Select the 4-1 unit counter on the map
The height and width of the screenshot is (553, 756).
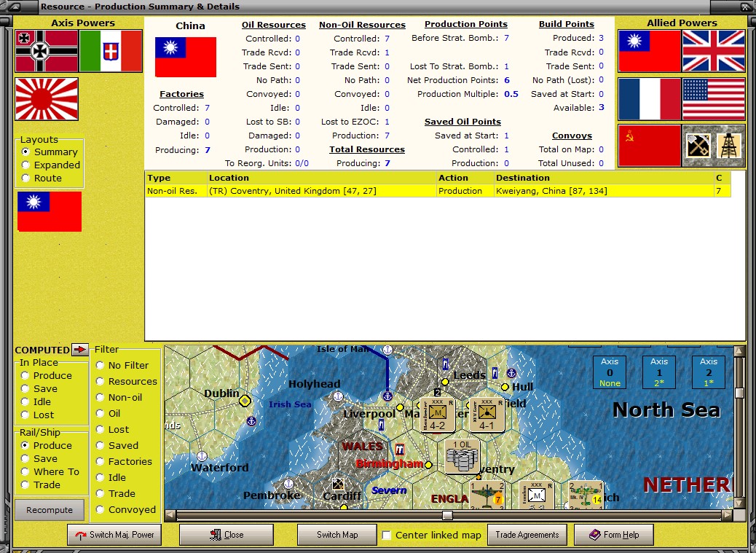487,415
